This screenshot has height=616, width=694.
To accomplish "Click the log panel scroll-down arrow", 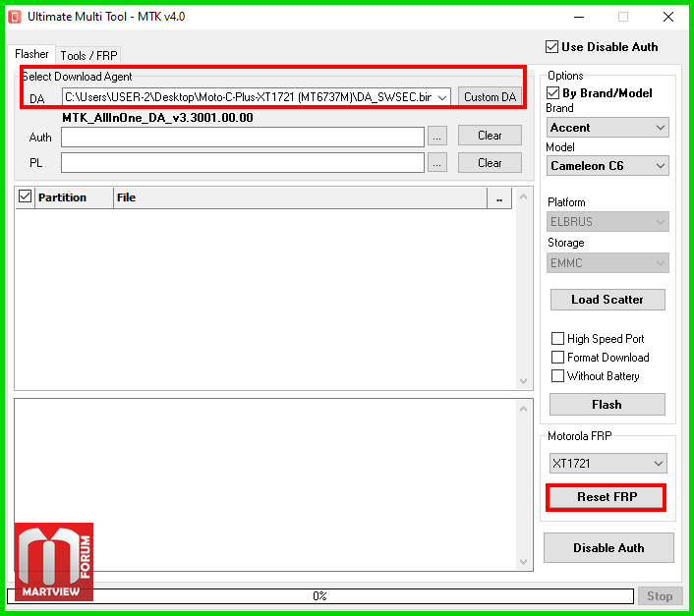I will click(x=523, y=562).
